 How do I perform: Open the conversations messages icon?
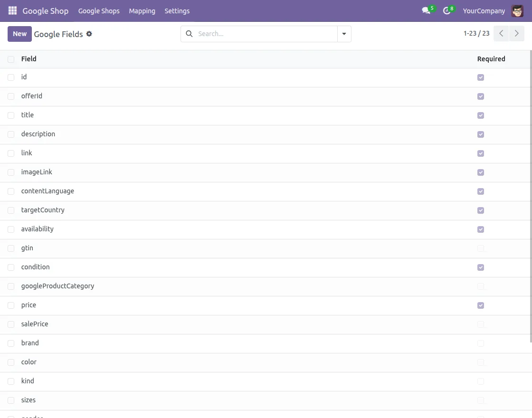tap(426, 10)
